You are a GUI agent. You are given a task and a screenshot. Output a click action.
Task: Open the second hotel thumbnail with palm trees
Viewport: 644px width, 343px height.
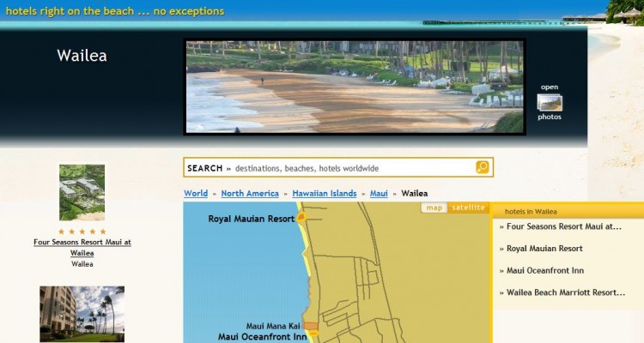coord(82,314)
